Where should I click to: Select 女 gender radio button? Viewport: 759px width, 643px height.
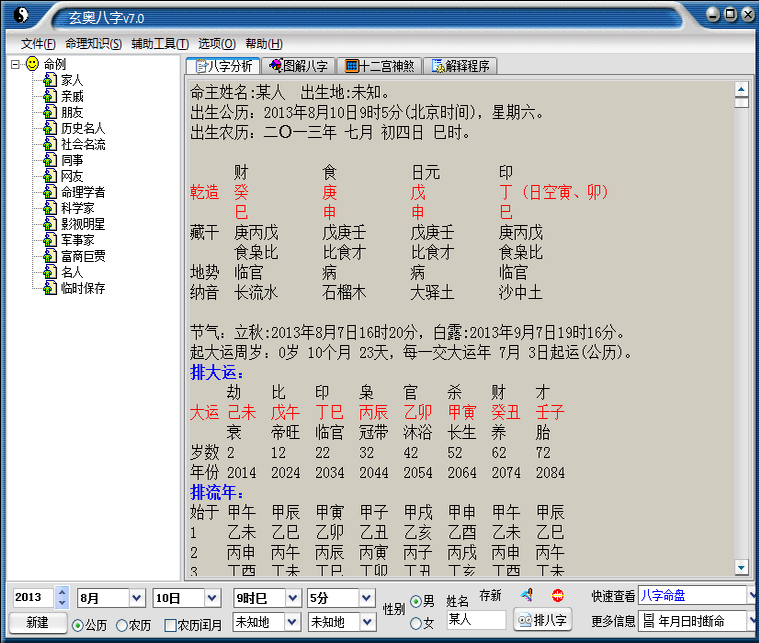coord(416,624)
